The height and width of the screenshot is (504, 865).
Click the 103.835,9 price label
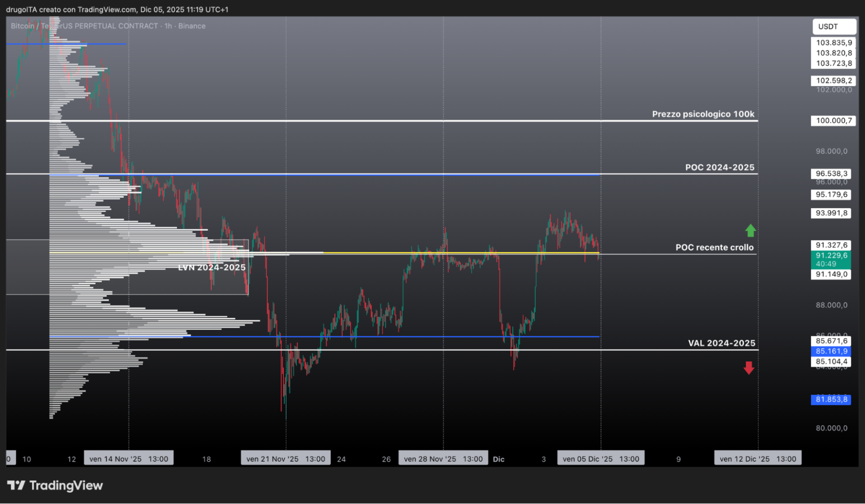[x=834, y=43]
